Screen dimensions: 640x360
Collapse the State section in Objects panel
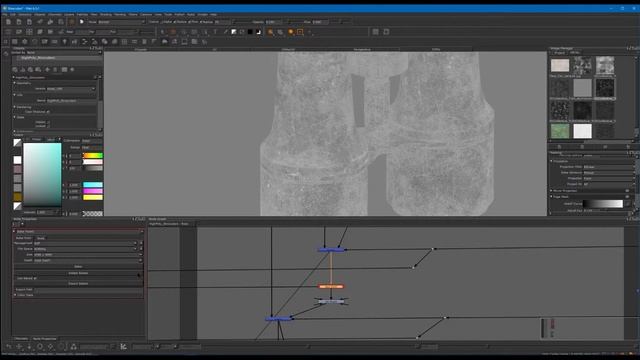pos(15,117)
